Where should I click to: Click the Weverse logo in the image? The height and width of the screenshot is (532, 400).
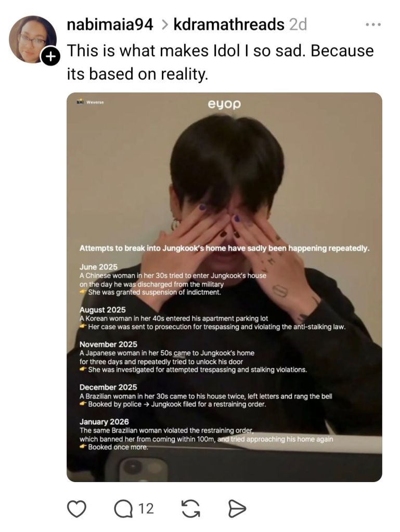90,102
